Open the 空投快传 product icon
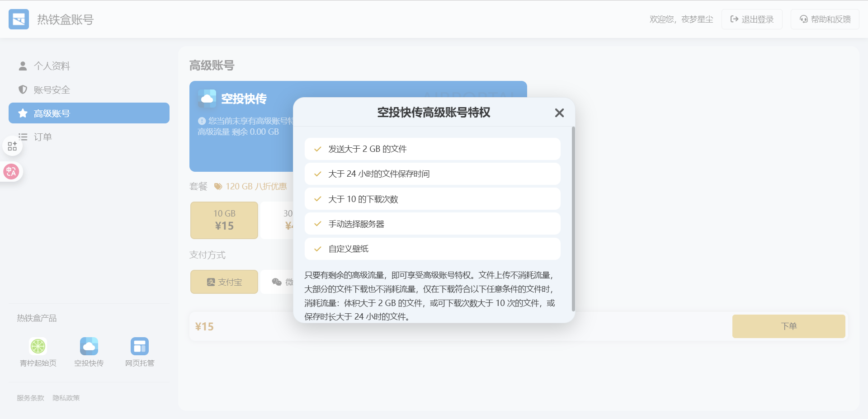Viewport: 868px width, 419px height. [x=89, y=346]
